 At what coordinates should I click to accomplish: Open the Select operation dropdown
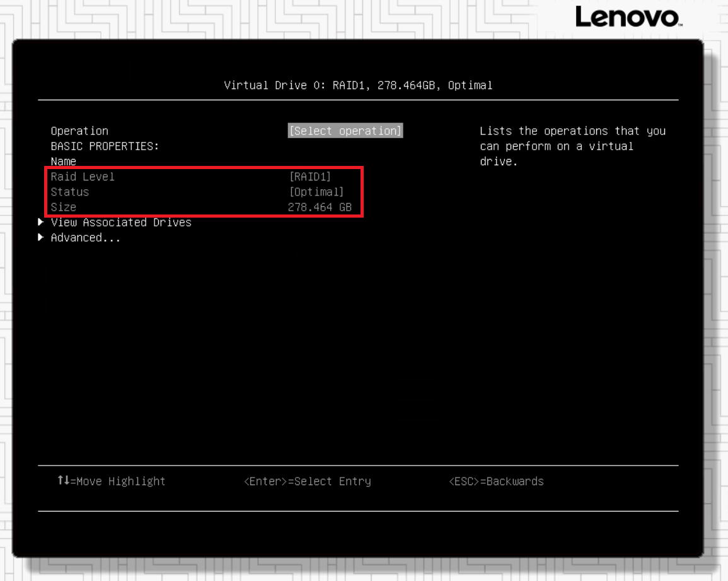345,131
